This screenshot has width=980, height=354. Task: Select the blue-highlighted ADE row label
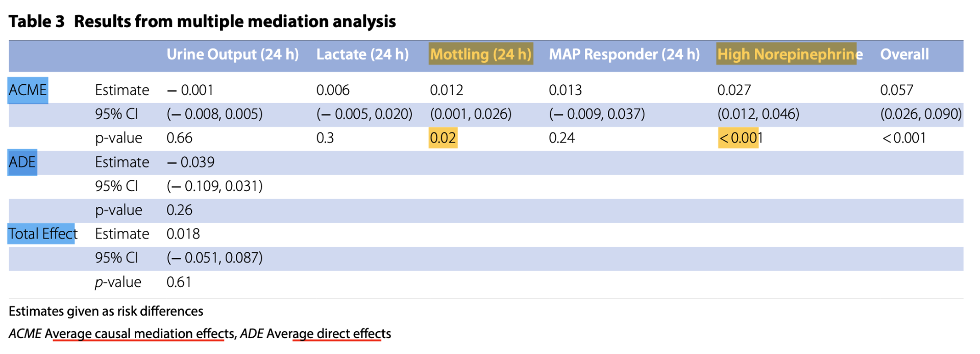point(22,162)
